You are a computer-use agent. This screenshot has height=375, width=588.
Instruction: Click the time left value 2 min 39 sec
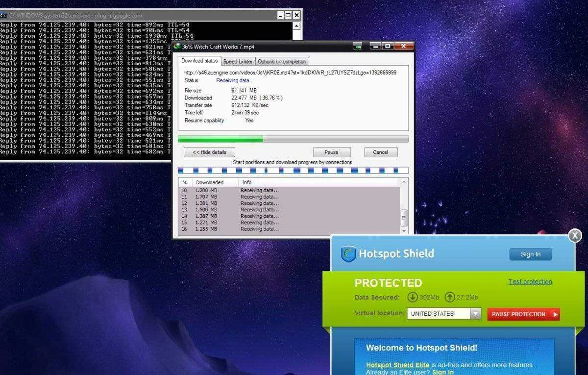[x=245, y=113]
